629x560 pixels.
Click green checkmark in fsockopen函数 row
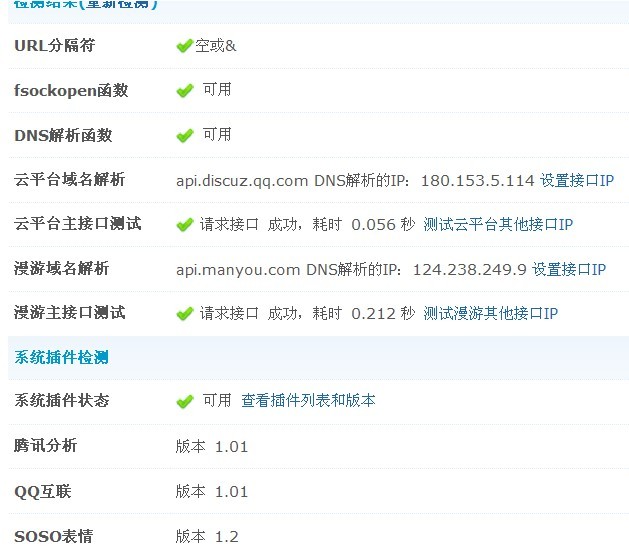point(185,91)
